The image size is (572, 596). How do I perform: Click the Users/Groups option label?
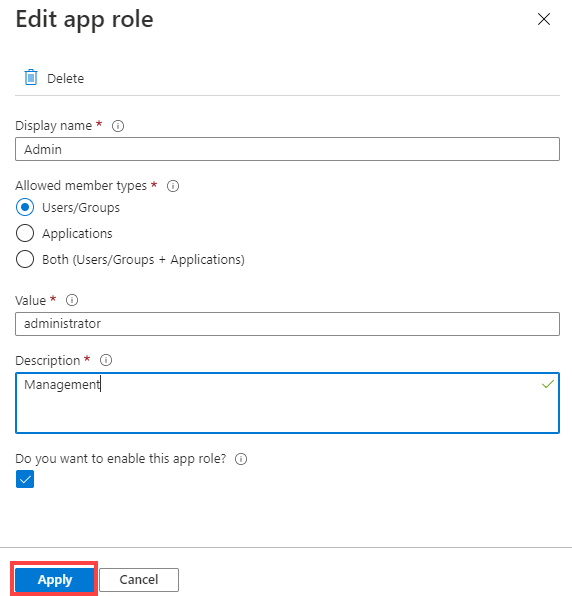81,208
